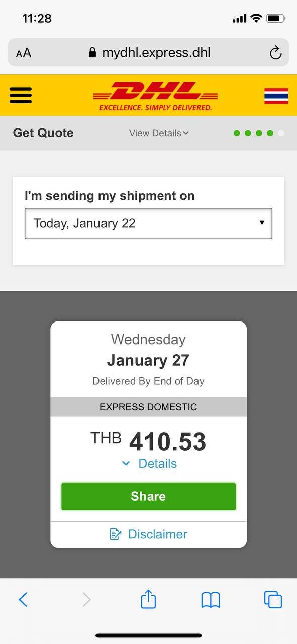This screenshot has height=644, width=297.
Task: Select the last grey progress dot
Action: pos(281,133)
